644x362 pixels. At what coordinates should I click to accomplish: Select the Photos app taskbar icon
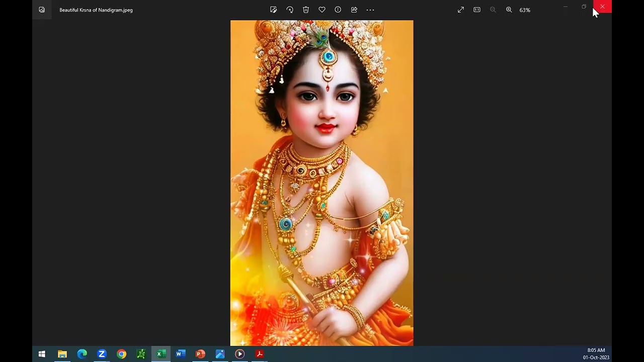(x=220, y=354)
